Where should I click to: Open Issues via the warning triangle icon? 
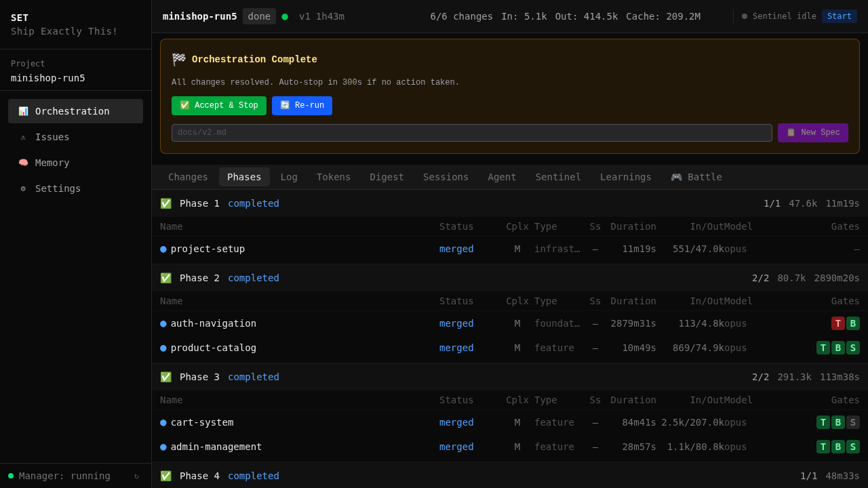[22, 137]
